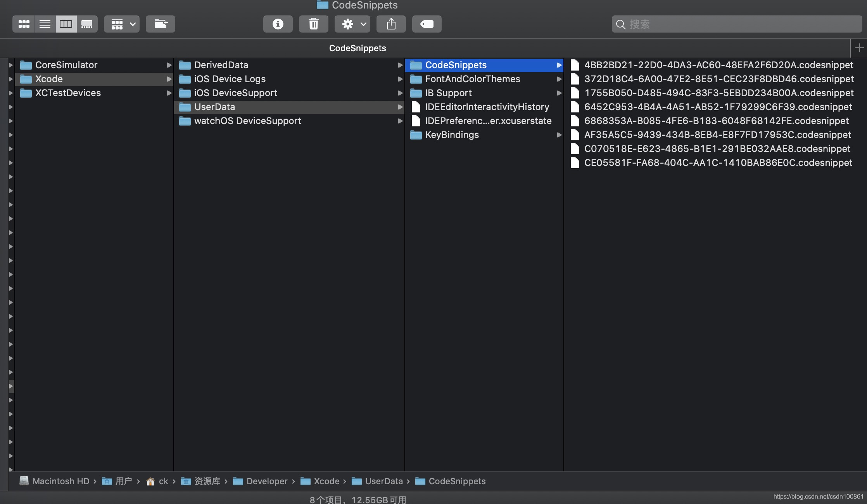Select the first 4BB2BD21 codesnippet file

(718, 65)
